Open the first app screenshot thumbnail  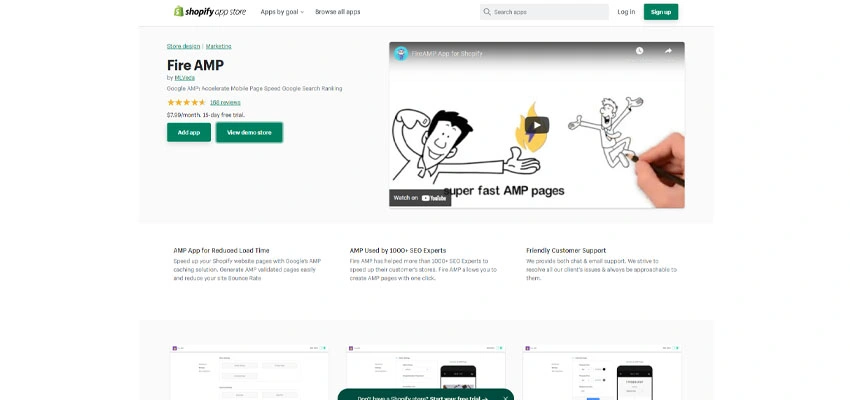249,372
